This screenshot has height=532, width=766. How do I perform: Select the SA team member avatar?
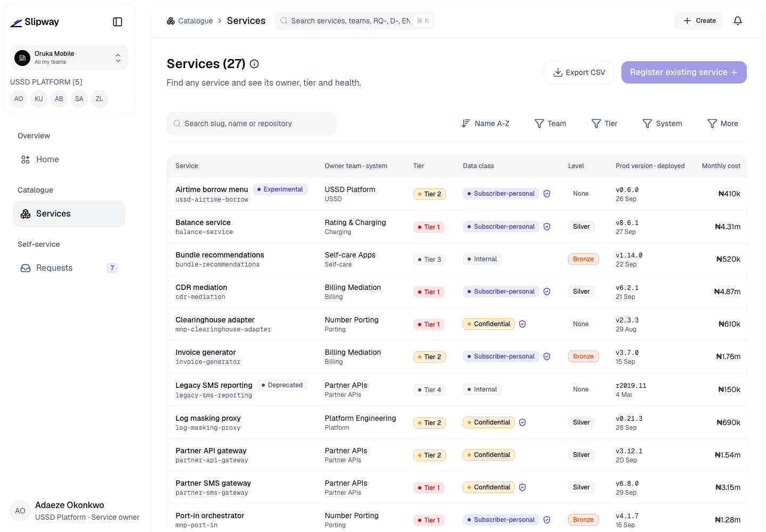point(79,99)
